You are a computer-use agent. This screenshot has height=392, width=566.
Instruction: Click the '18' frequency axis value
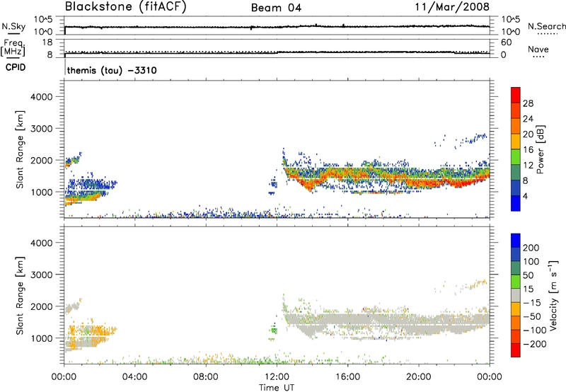tap(47, 42)
